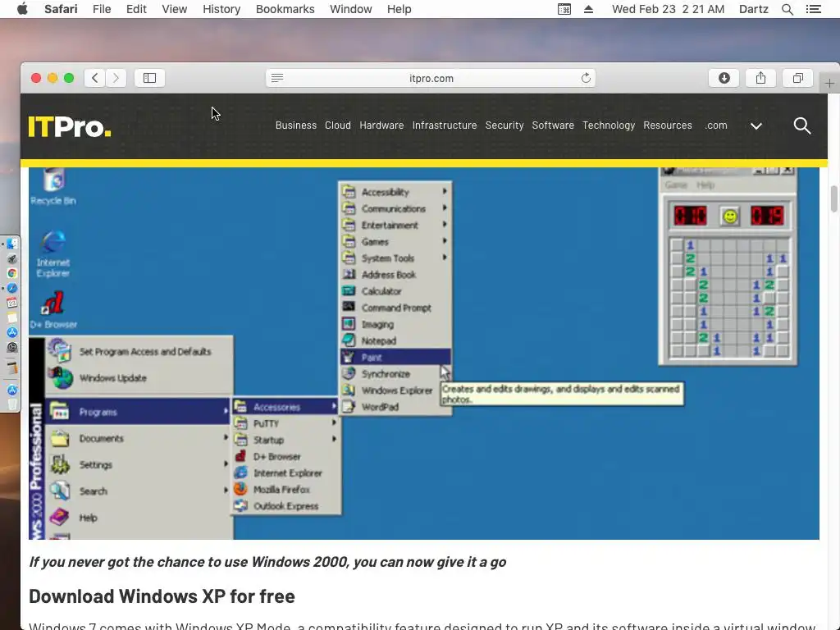840x630 pixels.
Task: Open the Cloud section
Action: click(337, 126)
